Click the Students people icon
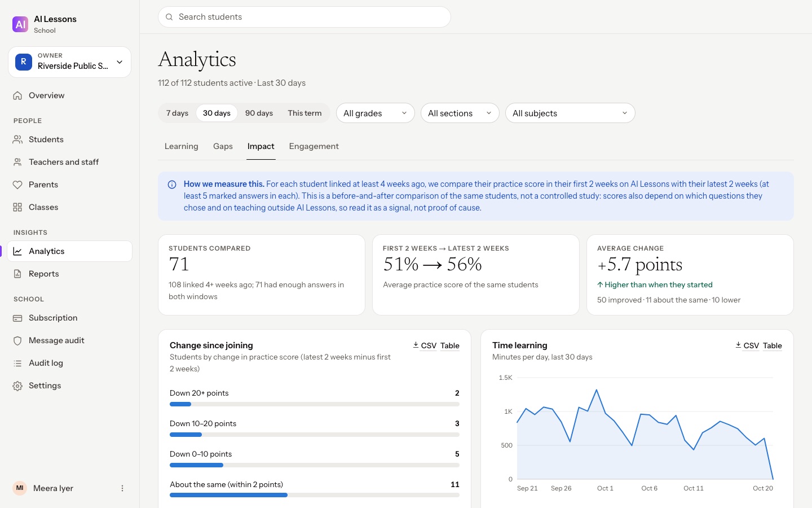This screenshot has width=812, height=508. (x=17, y=139)
